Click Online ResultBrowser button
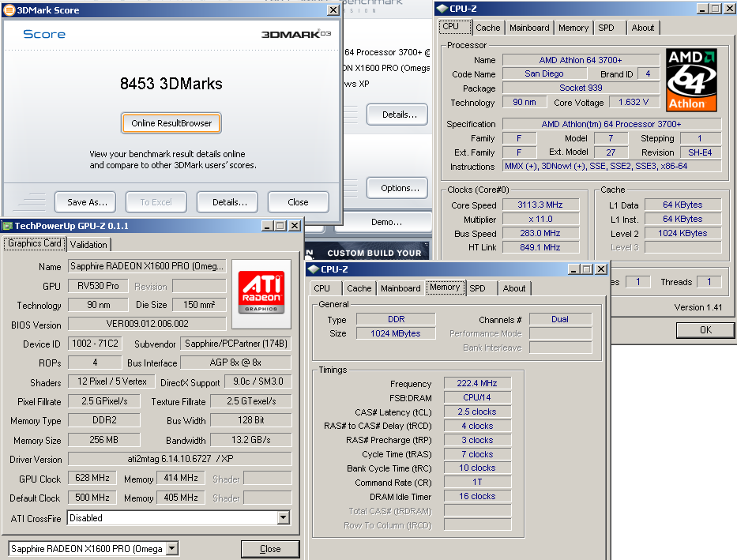Image resolution: width=737 pixels, height=560 pixels. pyautogui.click(x=171, y=123)
